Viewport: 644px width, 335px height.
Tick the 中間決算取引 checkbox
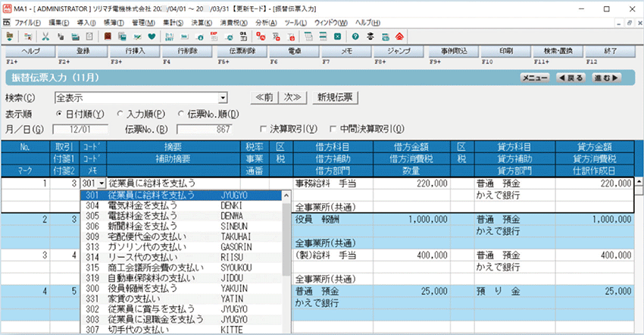pyautogui.click(x=333, y=128)
